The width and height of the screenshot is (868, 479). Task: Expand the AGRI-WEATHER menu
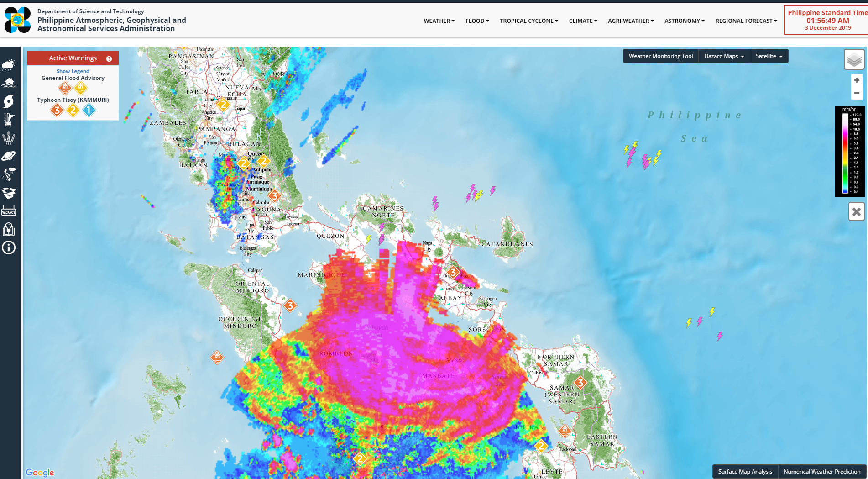[x=631, y=21]
